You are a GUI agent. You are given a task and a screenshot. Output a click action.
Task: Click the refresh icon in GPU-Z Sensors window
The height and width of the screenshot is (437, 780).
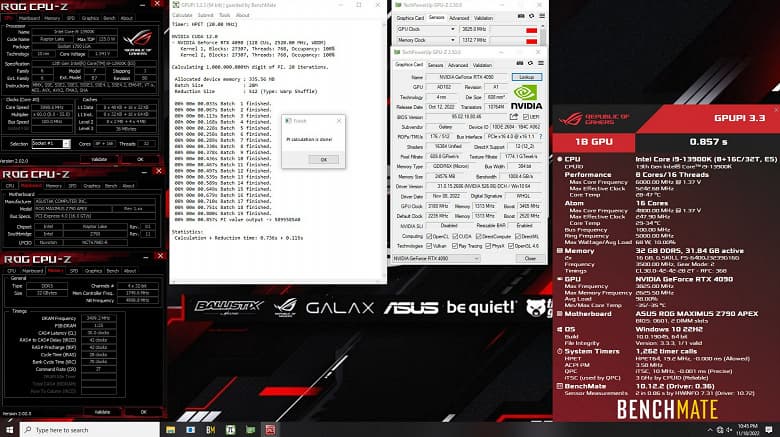531,16
